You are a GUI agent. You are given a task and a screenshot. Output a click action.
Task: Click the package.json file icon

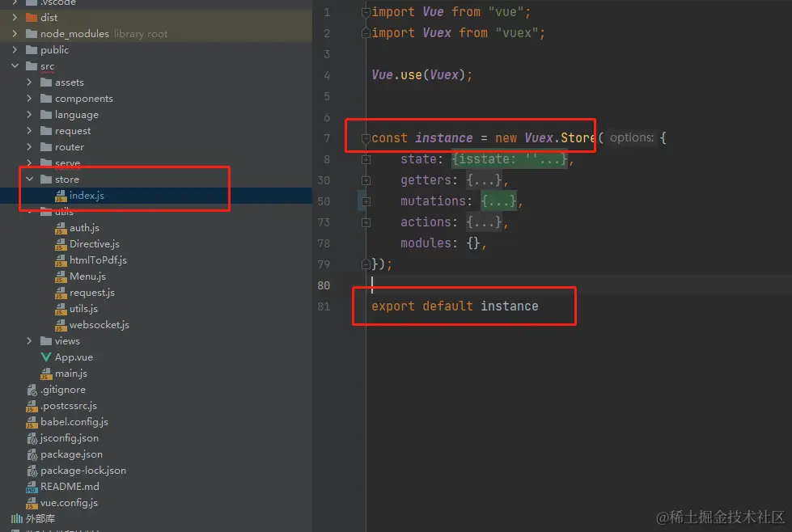[32, 454]
